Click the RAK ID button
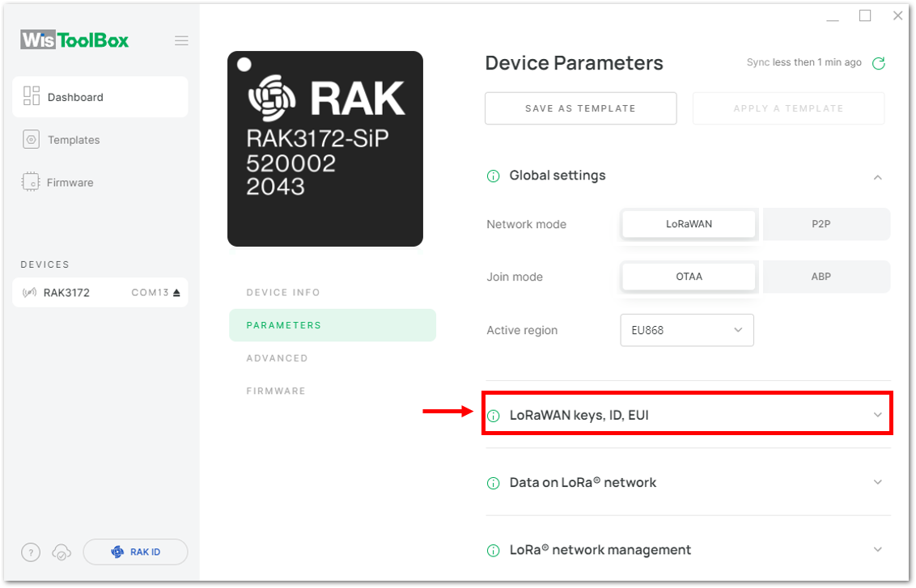Viewport: 916px width, 588px height. [x=135, y=552]
